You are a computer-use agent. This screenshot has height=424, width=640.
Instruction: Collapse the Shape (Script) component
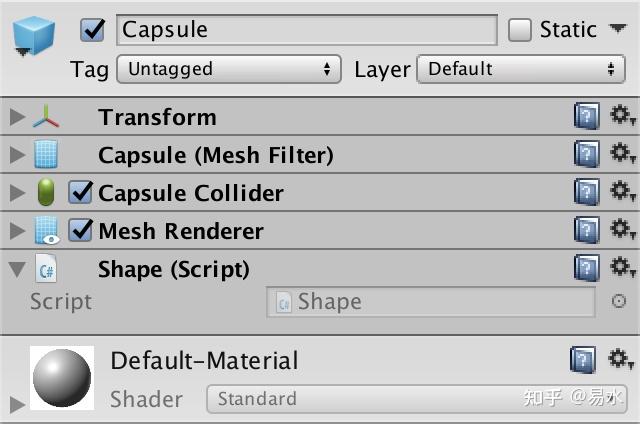tap(16, 269)
